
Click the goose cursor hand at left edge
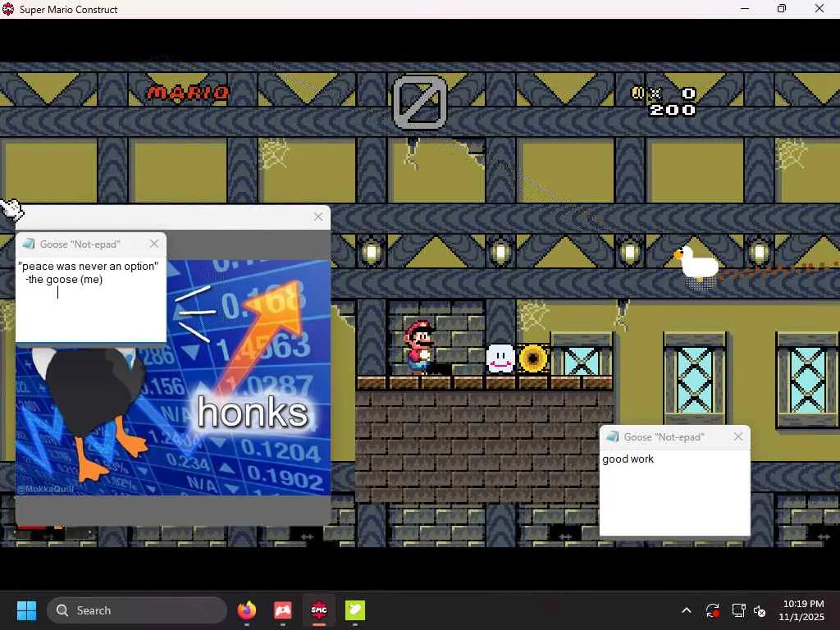pyautogui.click(x=11, y=209)
